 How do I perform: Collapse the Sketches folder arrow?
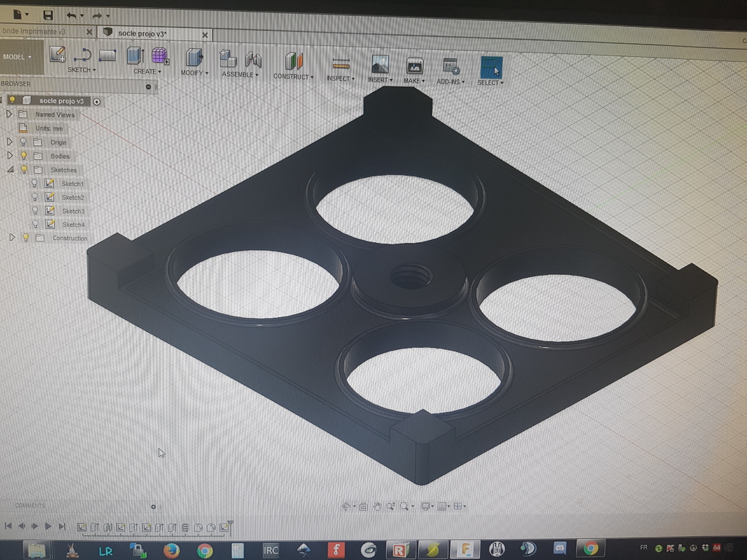[x=10, y=169]
